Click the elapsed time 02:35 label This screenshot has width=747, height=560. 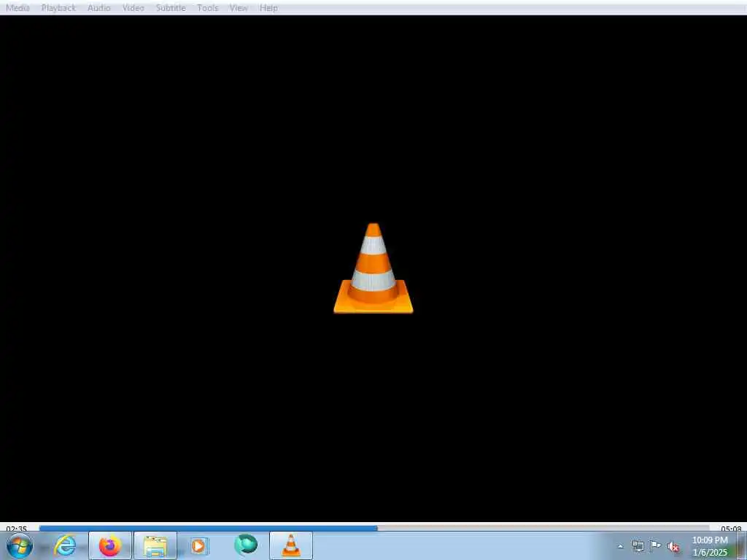pyautogui.click(x=17, y=529)
